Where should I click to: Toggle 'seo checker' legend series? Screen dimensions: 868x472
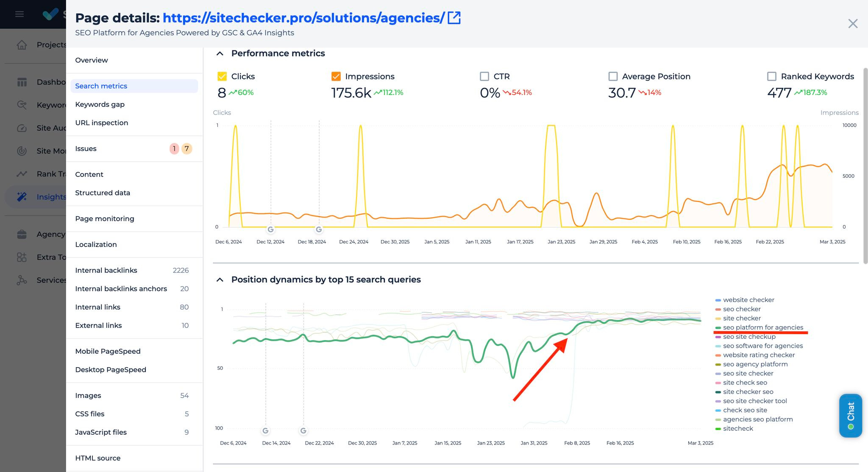coord(738,309)
